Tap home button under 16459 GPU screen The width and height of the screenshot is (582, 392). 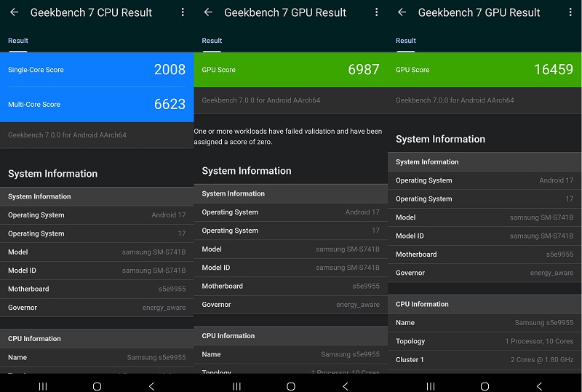(x=485, y=386)
